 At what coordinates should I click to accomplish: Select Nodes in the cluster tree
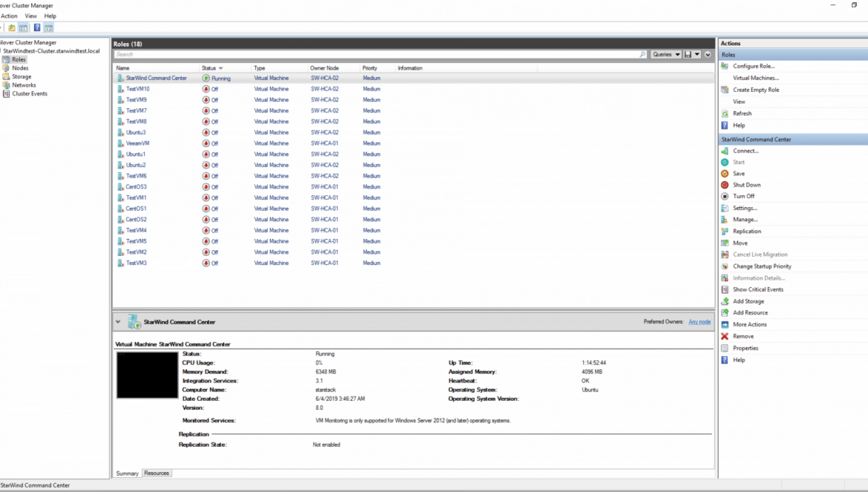click(21, 68)
